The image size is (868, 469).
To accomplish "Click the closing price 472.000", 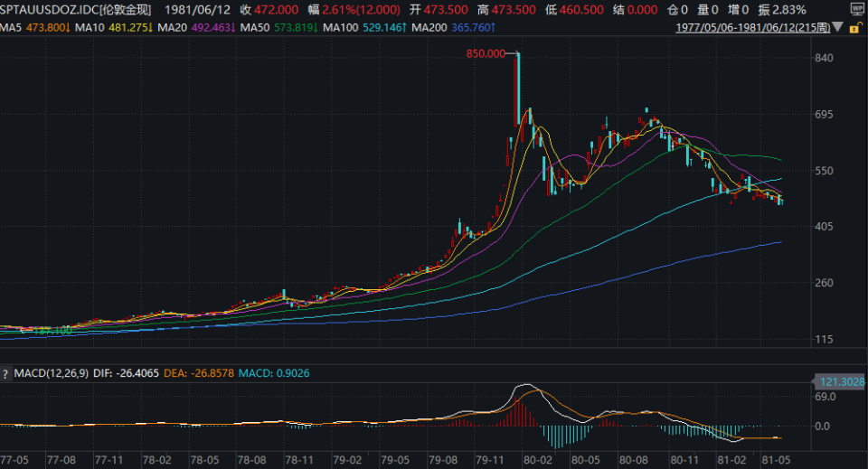I will coord(277,10).
